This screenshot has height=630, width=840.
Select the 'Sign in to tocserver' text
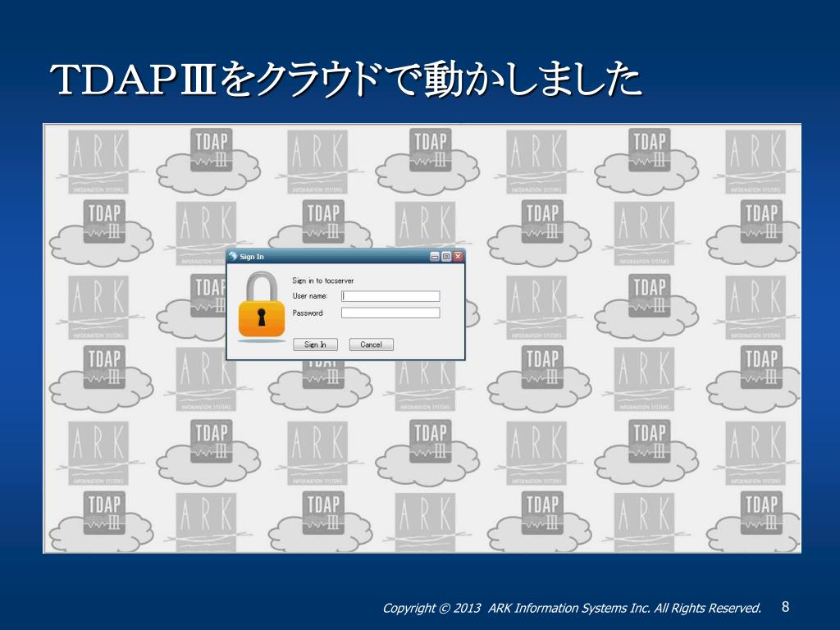tap(323, 281)
